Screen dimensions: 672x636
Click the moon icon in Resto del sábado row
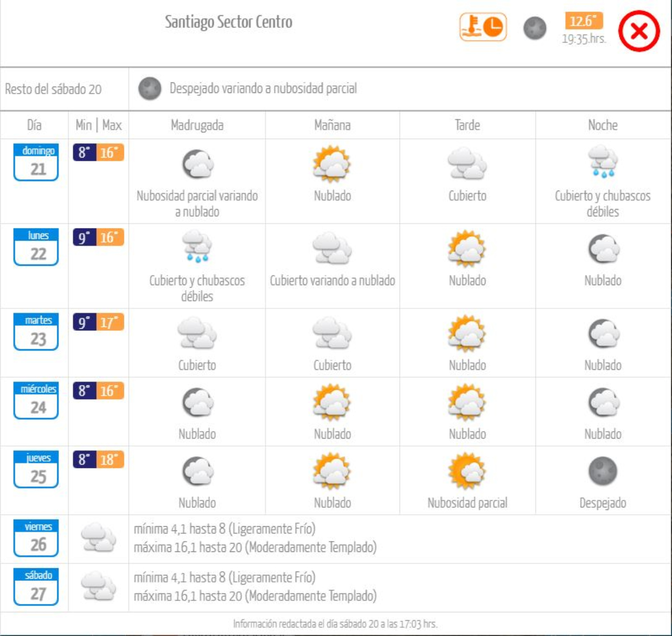tap(150, 89)
